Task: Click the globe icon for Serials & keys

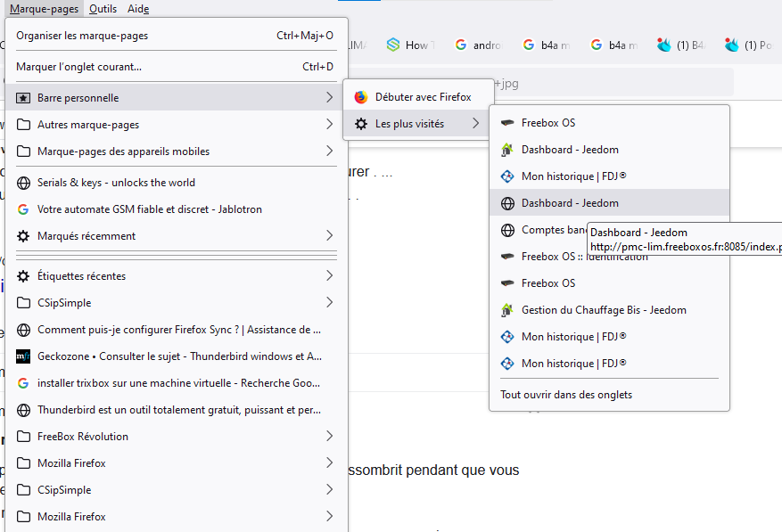Action: pos(23,183)
